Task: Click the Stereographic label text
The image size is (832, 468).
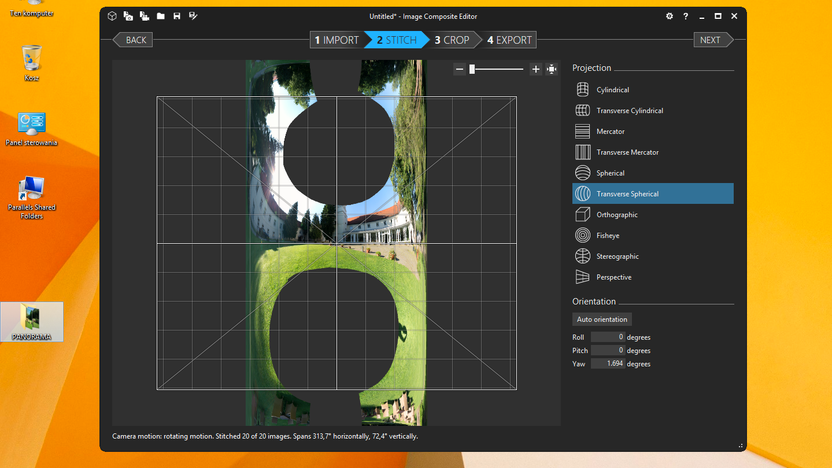Action: tap(617, 256)
